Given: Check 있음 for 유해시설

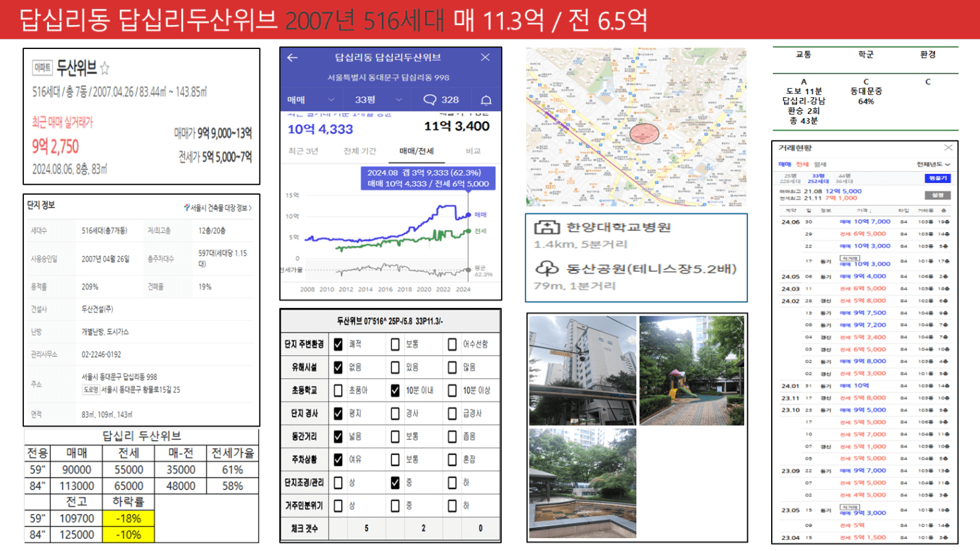Looking at the screenshot, I should [395, 367].
